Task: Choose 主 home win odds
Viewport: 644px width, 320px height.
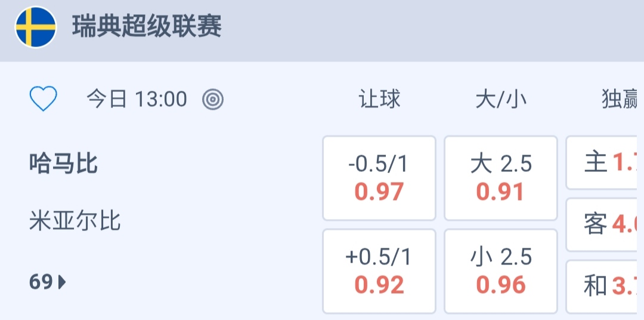Action: click(x=605, y=162)
